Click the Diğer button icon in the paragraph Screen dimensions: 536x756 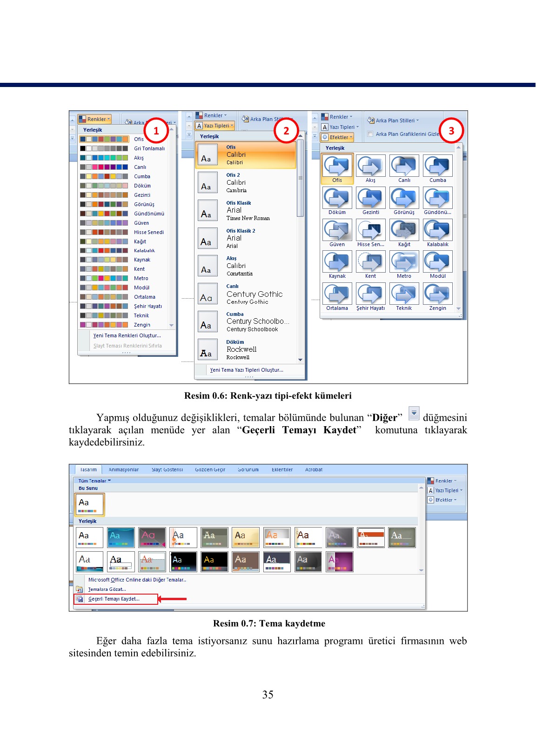pos(414,413)
